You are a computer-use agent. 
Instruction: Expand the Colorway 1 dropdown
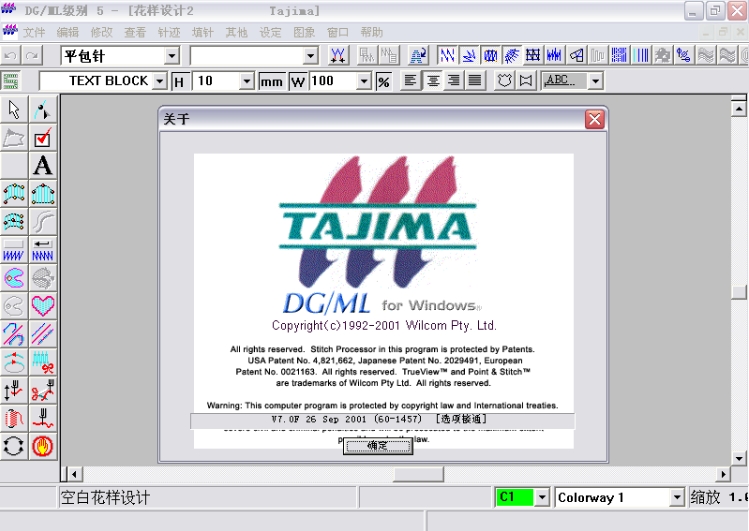[x=676, y=497]
